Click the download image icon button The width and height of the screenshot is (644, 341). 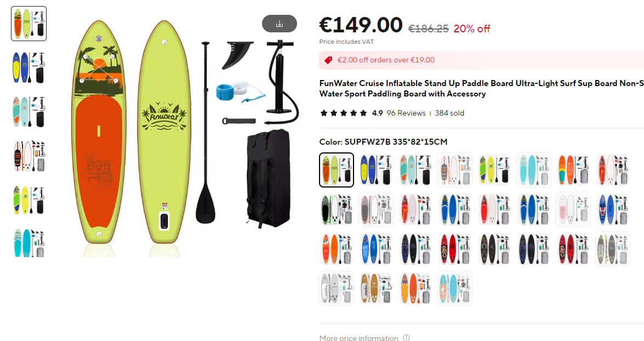pyautogui.click(x=280, y=24)
